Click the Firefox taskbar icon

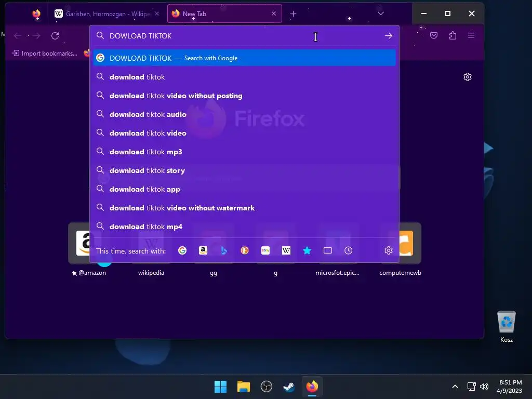312,387
